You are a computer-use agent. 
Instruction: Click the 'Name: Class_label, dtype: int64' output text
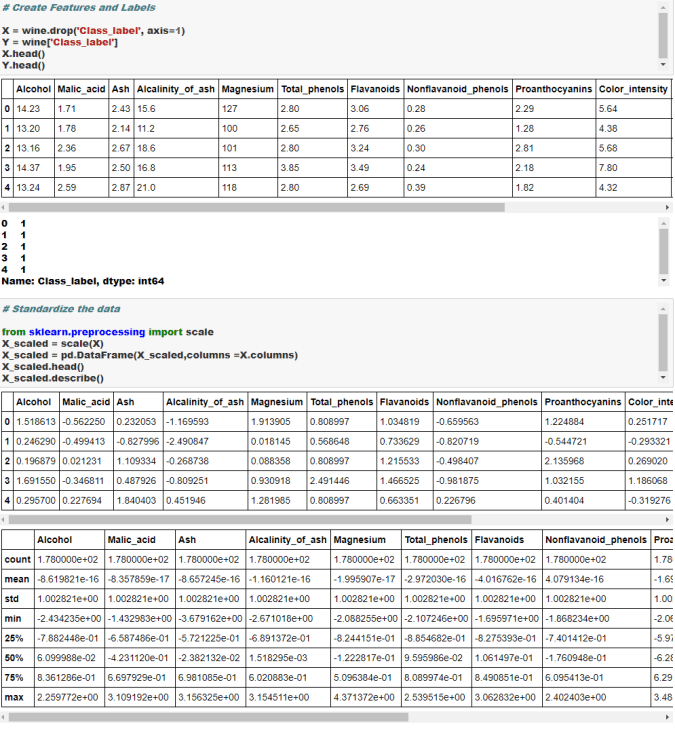pos(83,281)
